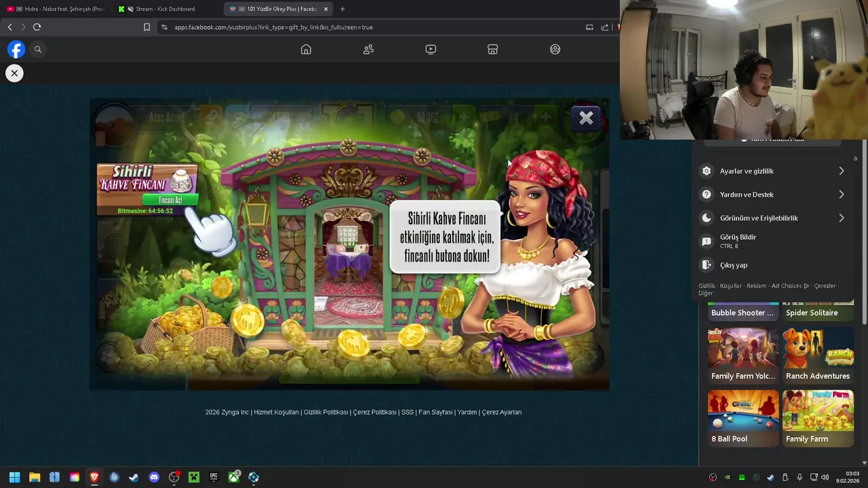Open Family Farm game tile
868x488 pixels.
coord(818,418)
